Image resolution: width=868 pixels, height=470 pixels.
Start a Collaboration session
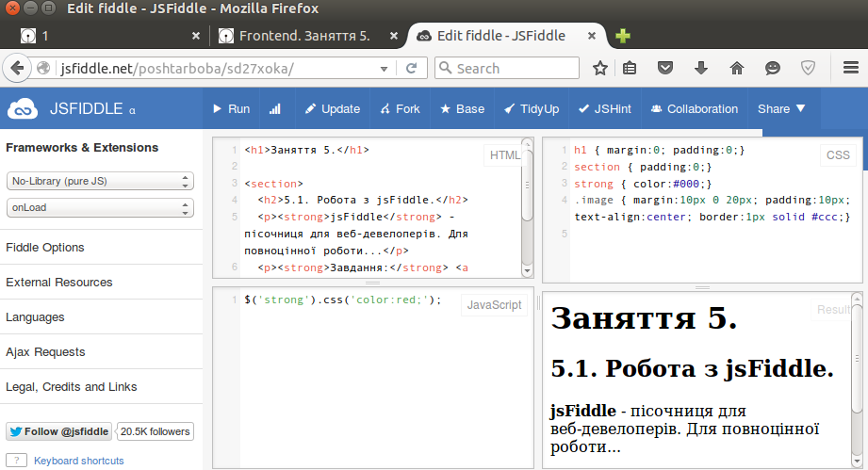(x=695, y=109)
